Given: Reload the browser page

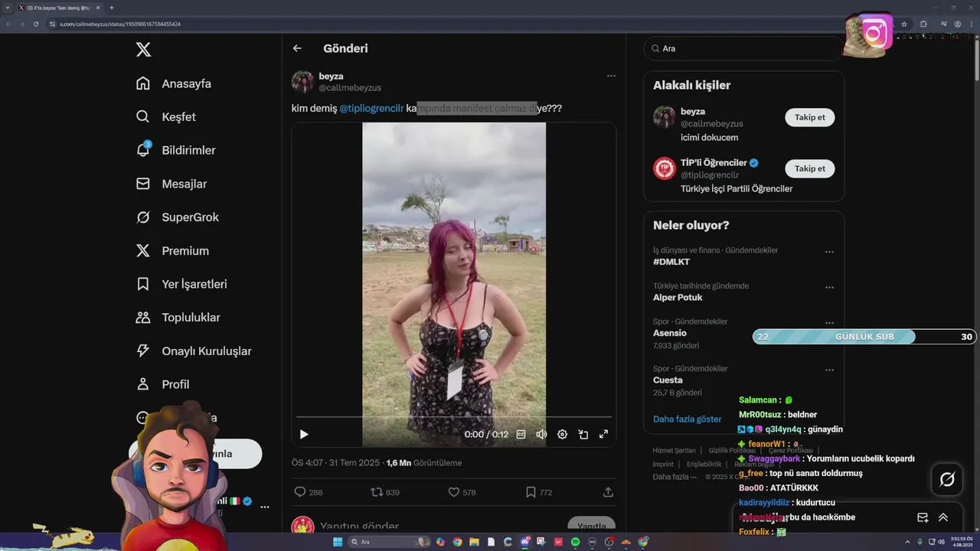Looking at the screenshot, I should click(x=35, y=24).
